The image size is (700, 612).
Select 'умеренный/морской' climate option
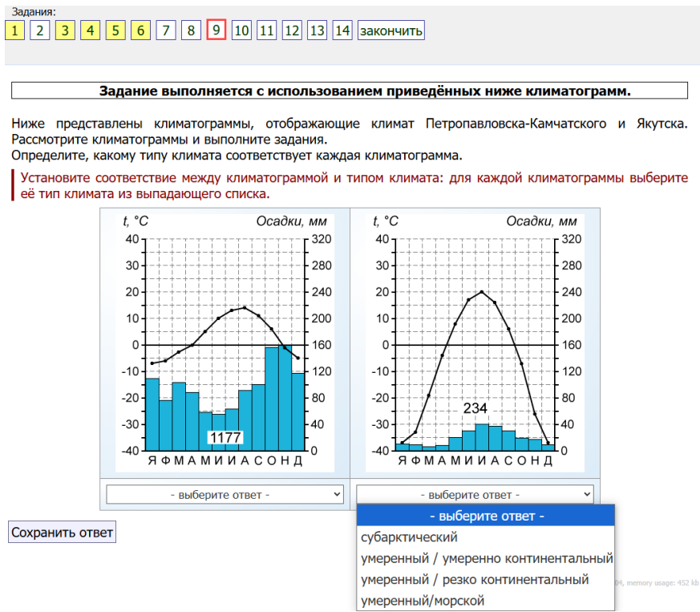click(x=423, y=600)
